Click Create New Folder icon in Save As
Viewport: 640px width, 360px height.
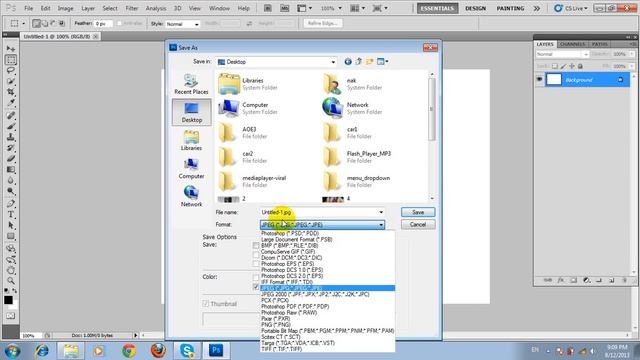(369, 62)
